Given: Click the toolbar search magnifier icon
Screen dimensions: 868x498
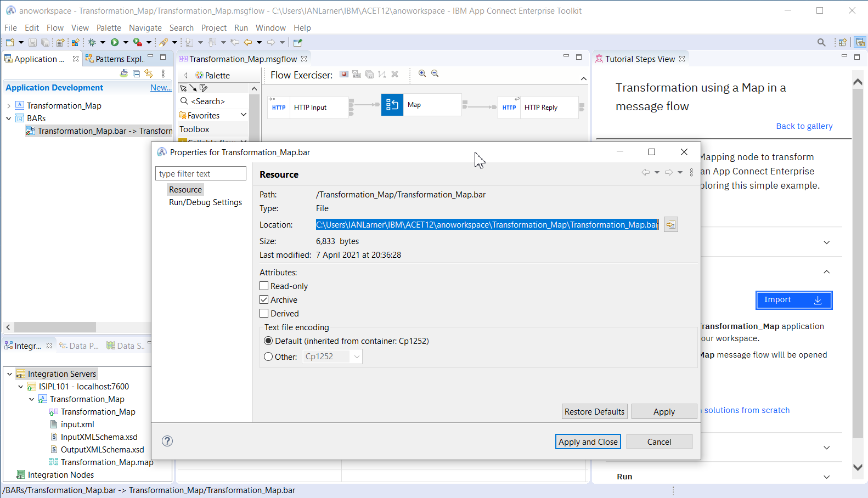Looking at the screenshot, I should [x=821, y=42].
